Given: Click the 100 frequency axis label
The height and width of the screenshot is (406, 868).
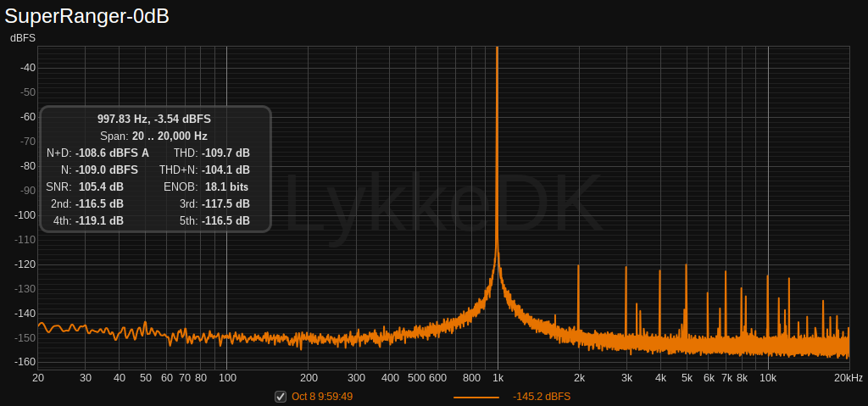Looking at the screenshot, I should (x=227, y=378).
